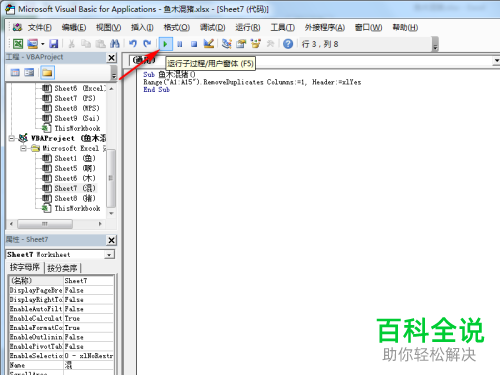The image size is (500, 375).
Task: Click the View Microsoft Excel icon
Action: click(18, 44)
